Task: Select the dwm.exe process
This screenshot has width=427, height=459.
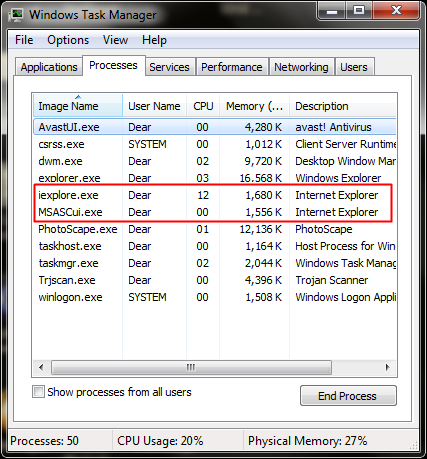Action: point(214,161)
